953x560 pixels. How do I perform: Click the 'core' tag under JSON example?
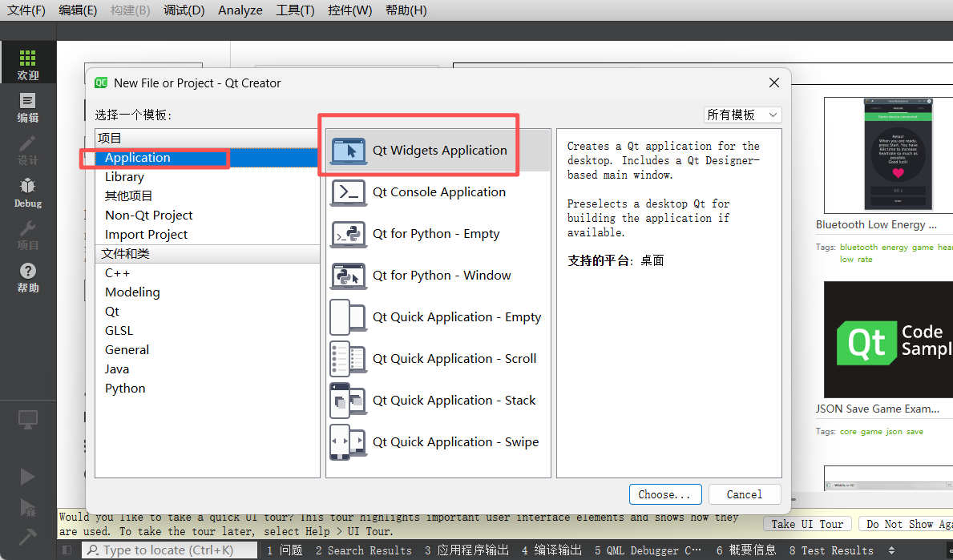tap(849, 432)
